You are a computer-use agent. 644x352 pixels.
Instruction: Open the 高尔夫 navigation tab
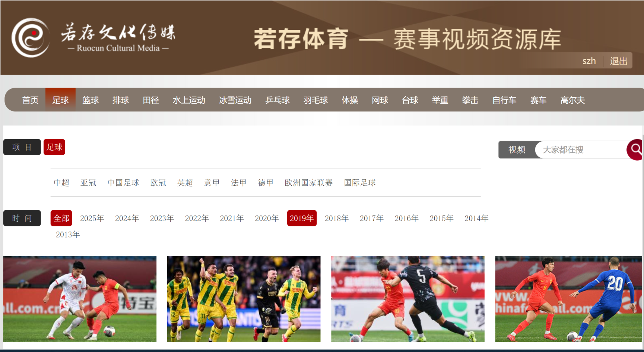point(572,100)
